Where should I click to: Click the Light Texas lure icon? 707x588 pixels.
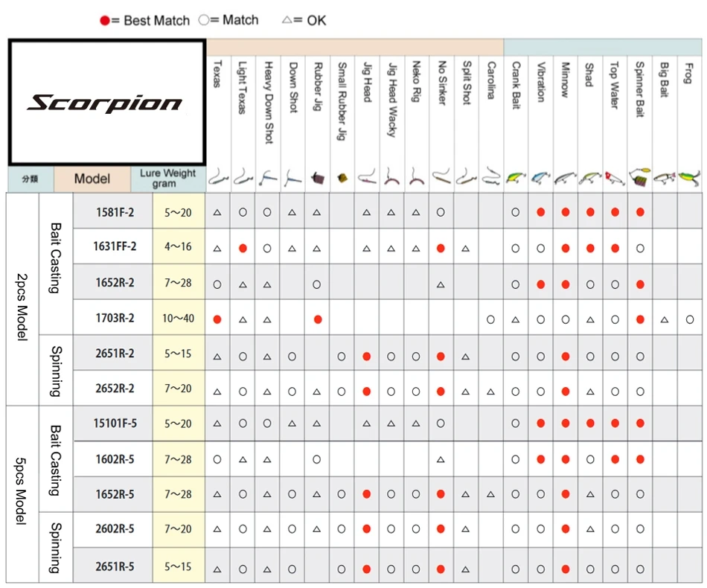tap(243, 178)
